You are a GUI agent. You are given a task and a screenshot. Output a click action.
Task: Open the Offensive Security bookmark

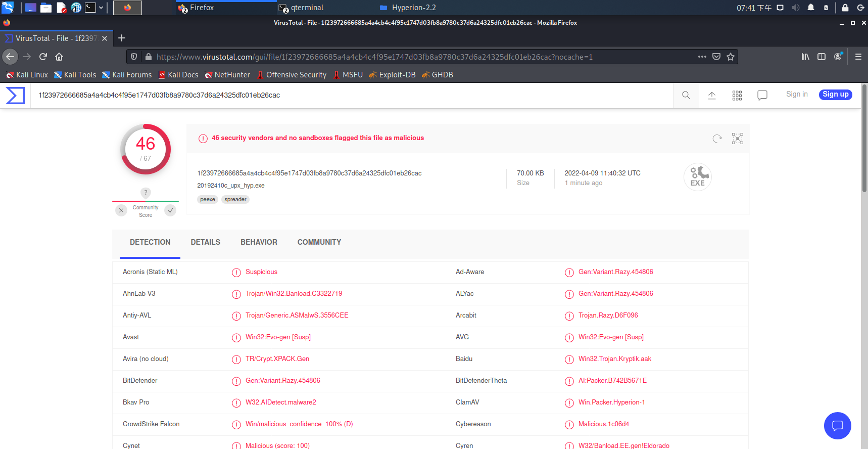click(x=292, y=75)
